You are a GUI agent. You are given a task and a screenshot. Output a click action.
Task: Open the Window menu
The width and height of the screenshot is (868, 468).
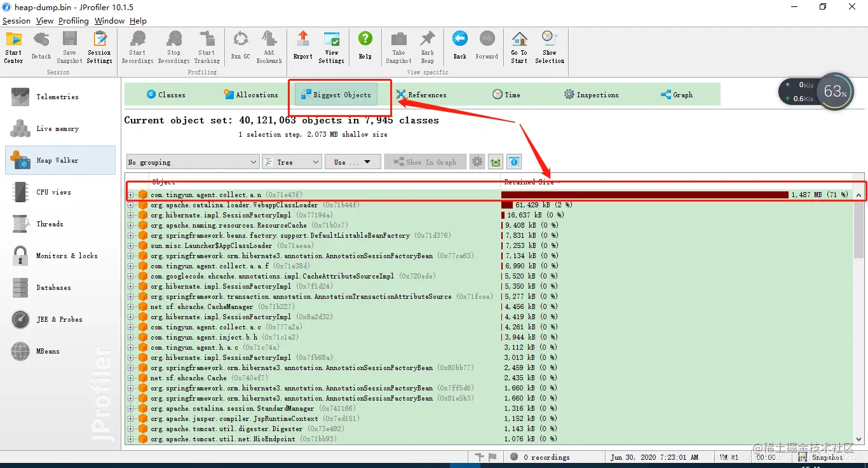pyautogui.click(x=109, y=20)
